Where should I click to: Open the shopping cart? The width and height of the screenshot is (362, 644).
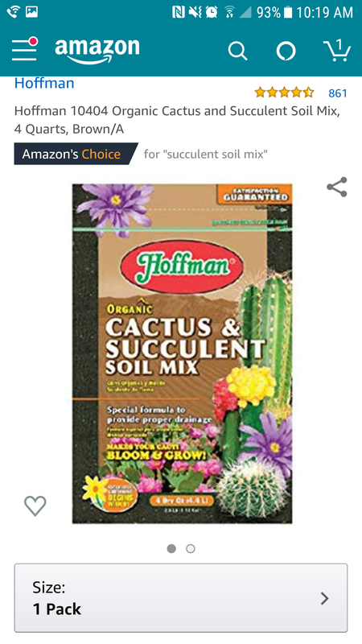coord(337,51)
